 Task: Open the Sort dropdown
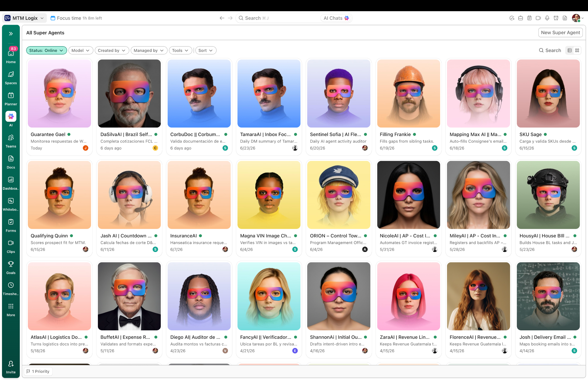point(206,51)
